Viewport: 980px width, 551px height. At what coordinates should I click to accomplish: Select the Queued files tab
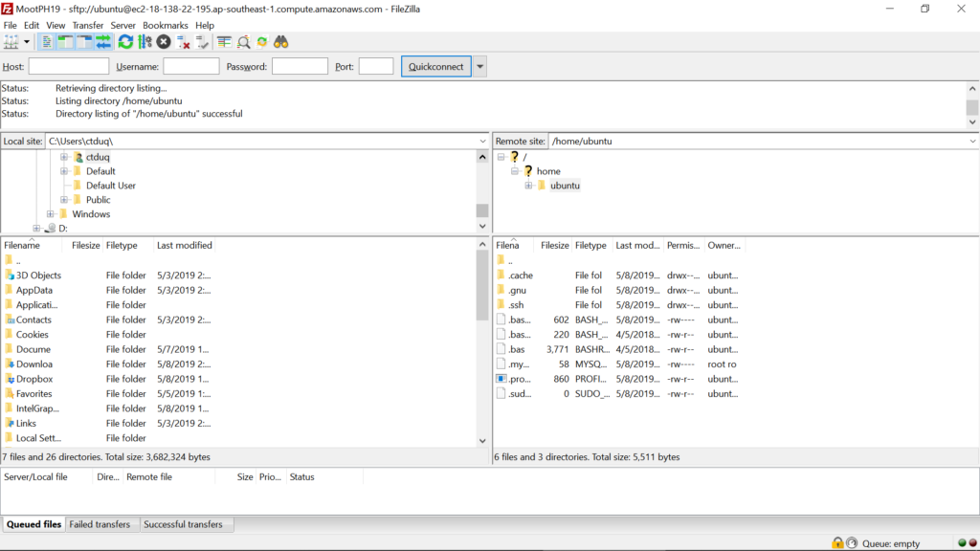click(33, 525)
